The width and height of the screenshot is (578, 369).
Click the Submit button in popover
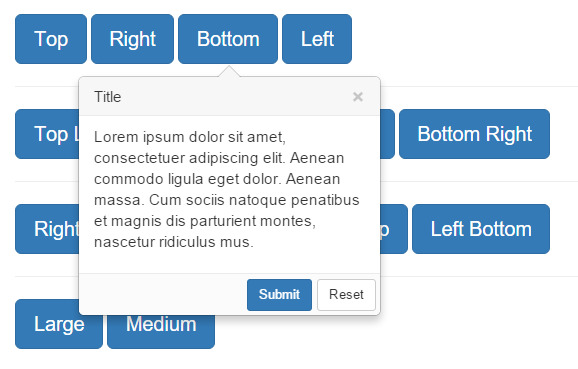279,295
